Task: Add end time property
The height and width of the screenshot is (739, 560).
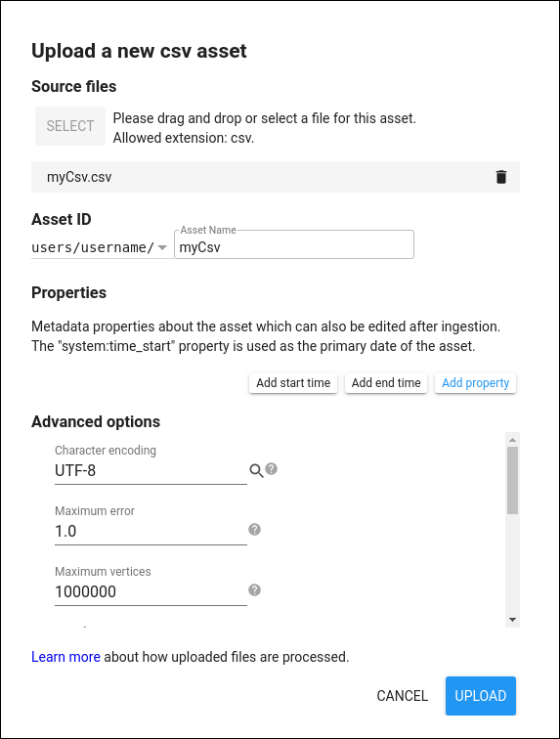Action: point(386,383)
